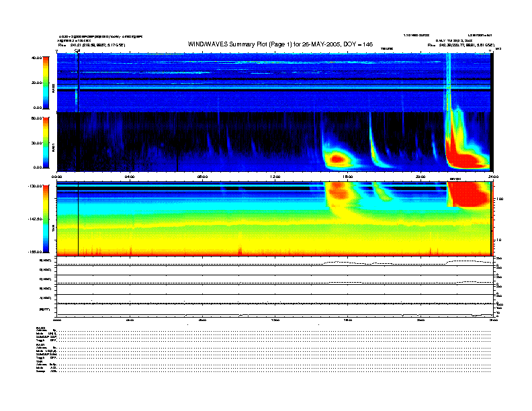The width and height of the screenshot is (532, 411).
Task: Click the RAD1 color scale bar
Action: (46, 143)
